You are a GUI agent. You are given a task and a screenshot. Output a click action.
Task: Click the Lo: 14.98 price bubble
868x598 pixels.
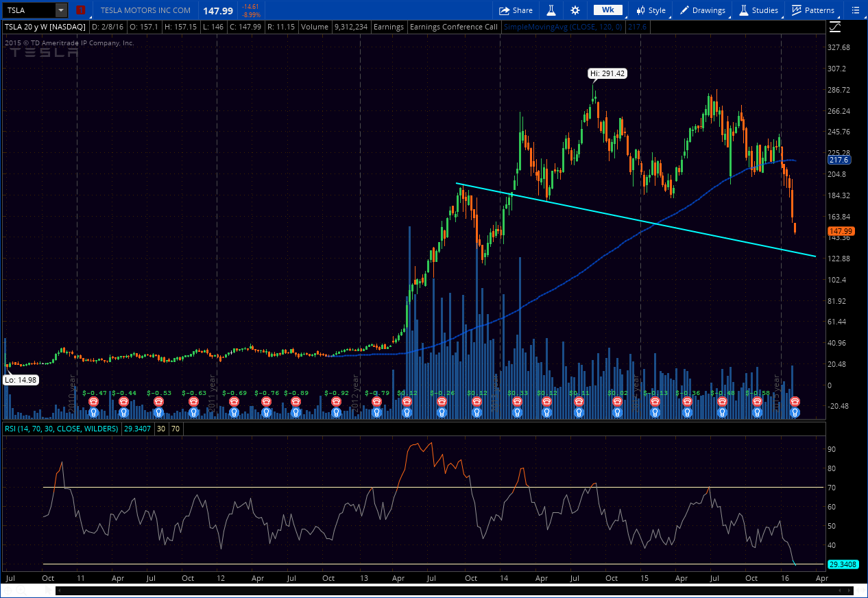tap(20, 379)
